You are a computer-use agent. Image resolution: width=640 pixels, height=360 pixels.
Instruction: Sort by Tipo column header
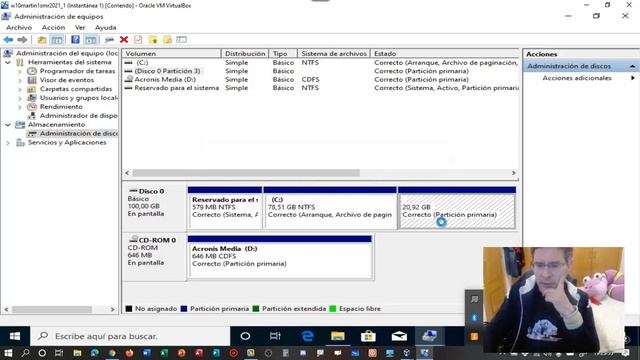coord(283,53)
